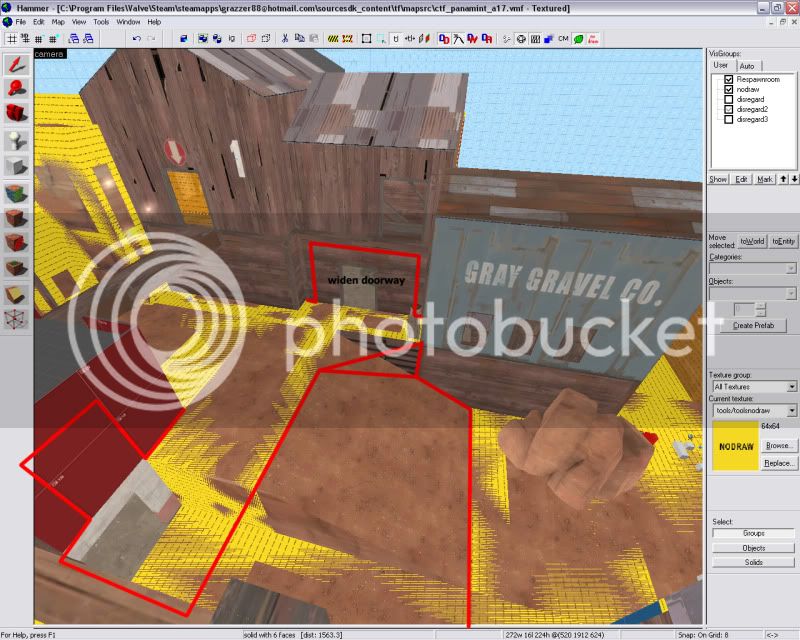Click the texture Replace button
This screenshot has width=800, height=640.
pos(779,463)
